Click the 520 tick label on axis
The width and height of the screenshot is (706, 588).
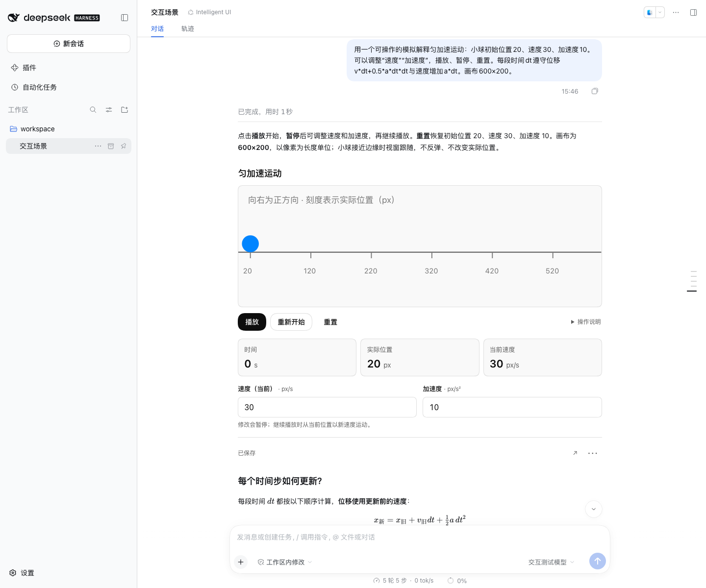[553, 271]
